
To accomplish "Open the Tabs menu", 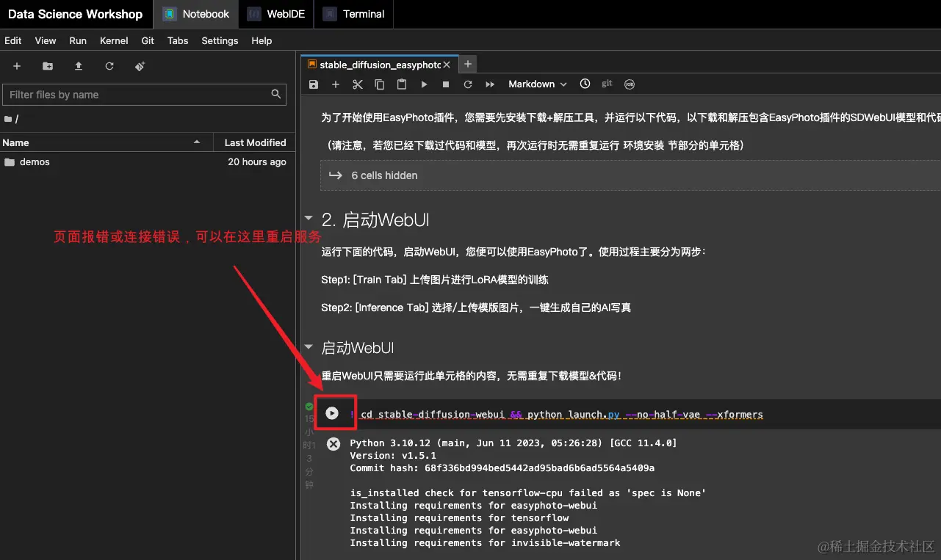I will tap(178, 40).
